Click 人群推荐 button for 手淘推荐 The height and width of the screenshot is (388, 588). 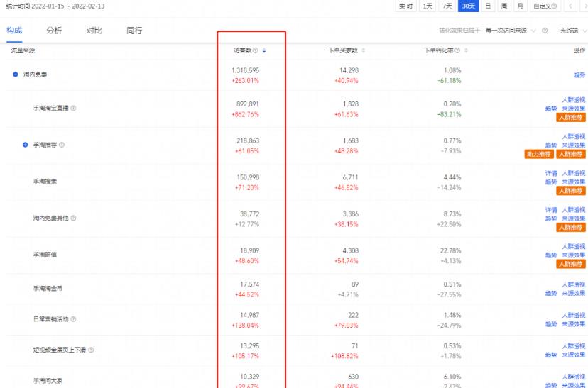tap(571, 155)
